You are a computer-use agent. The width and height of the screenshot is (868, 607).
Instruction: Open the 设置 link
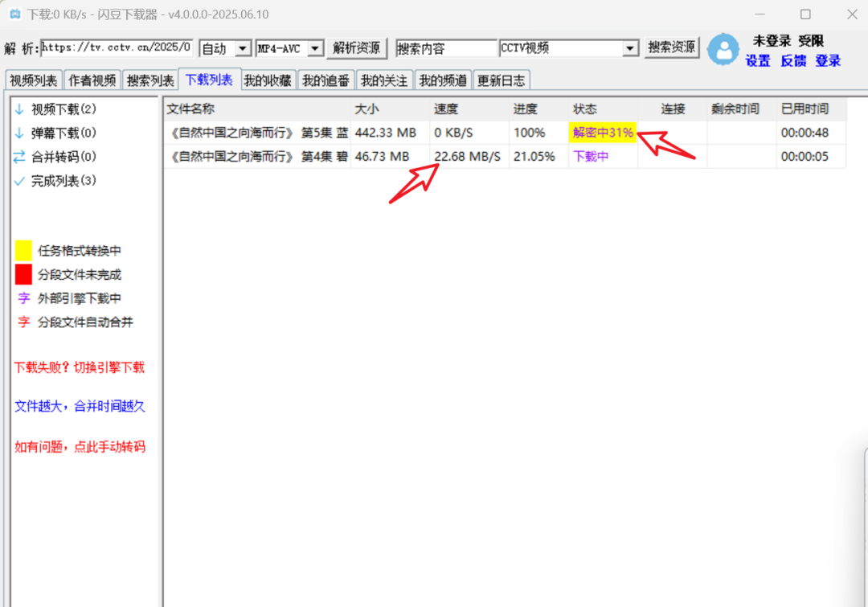pyautogui.click(x=758, y=61)
